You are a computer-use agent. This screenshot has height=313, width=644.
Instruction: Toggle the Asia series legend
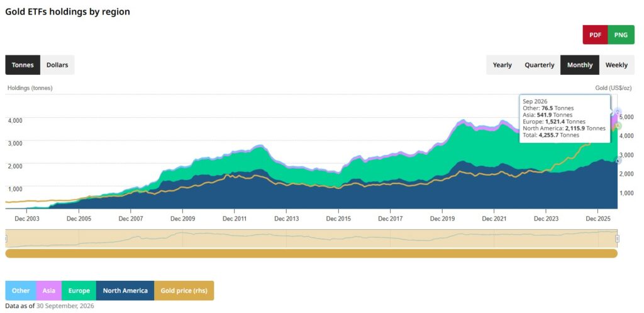pos(49,290)
